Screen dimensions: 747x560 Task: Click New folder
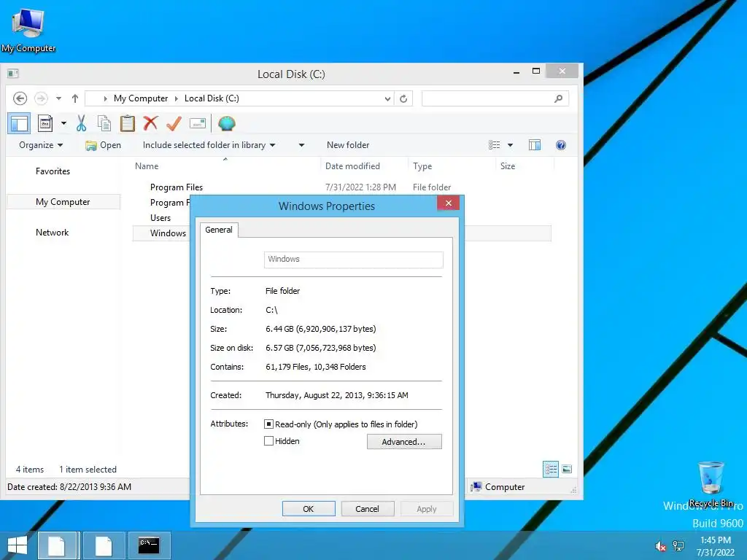point(348,145)
